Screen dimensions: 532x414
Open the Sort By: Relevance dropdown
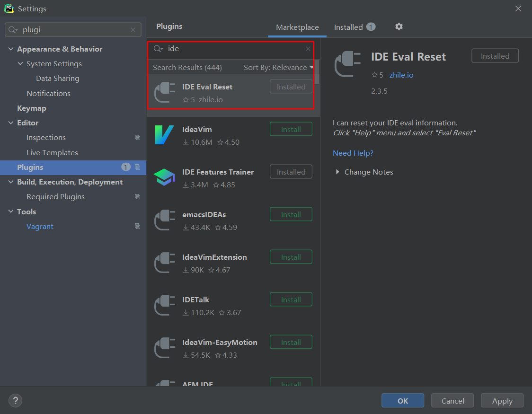(278, 68)
